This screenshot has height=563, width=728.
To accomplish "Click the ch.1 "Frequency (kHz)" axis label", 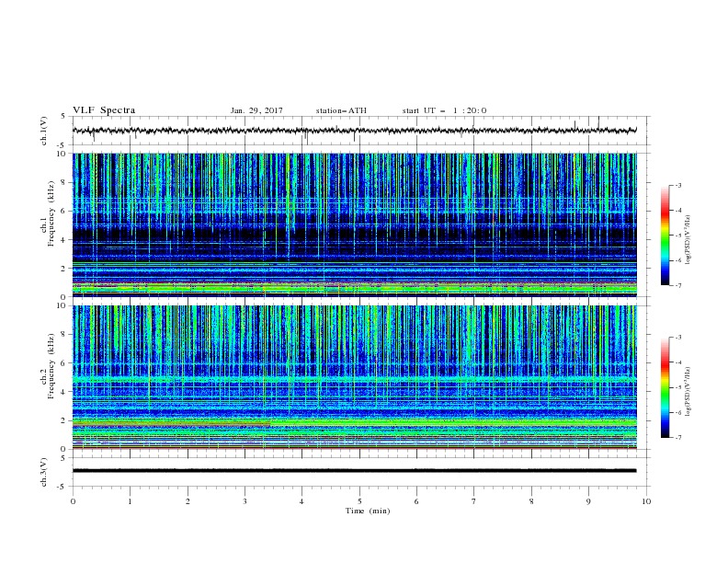I will coord(51,214).
